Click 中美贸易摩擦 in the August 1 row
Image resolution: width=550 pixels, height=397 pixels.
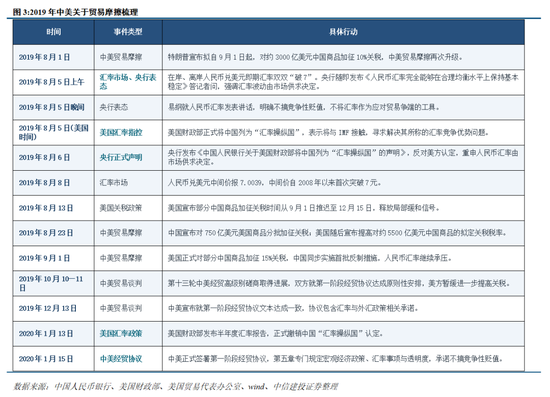tap(121, 57)
